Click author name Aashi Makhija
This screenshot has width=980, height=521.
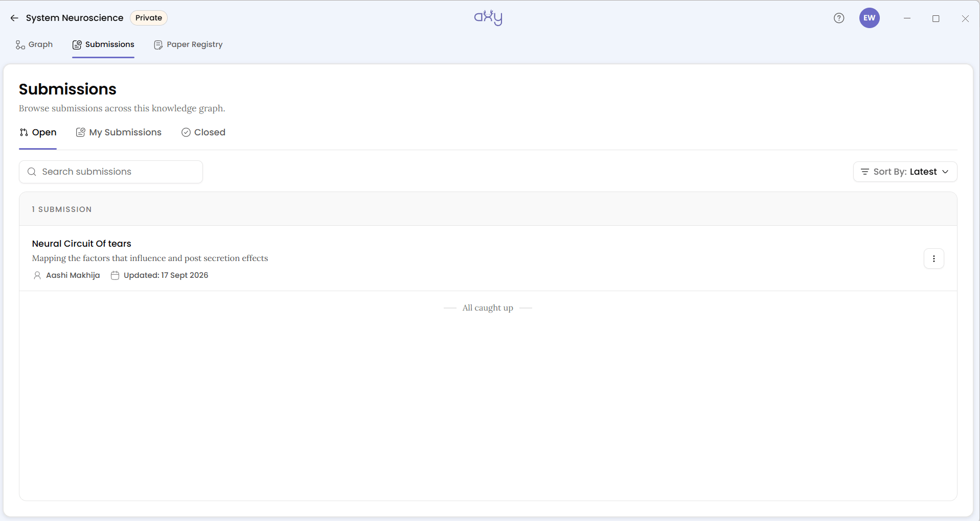[73, 275]
